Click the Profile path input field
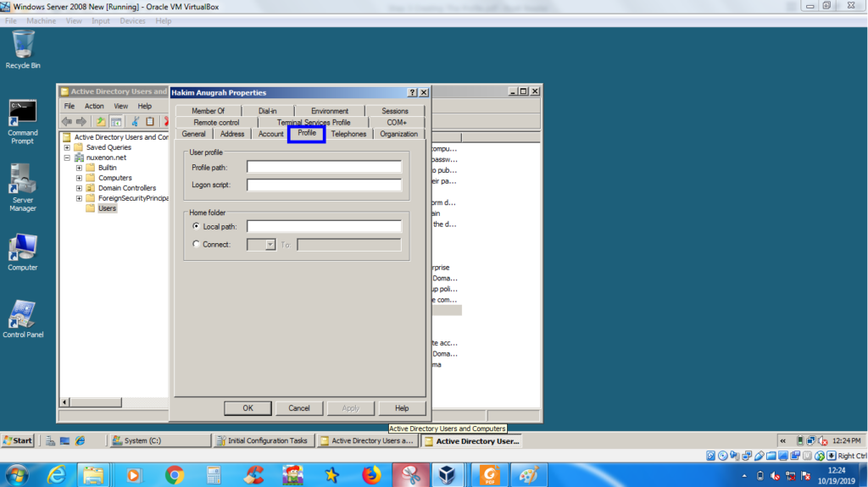The height and width of the screenshot is (487, 868). [x=324, y=167]
